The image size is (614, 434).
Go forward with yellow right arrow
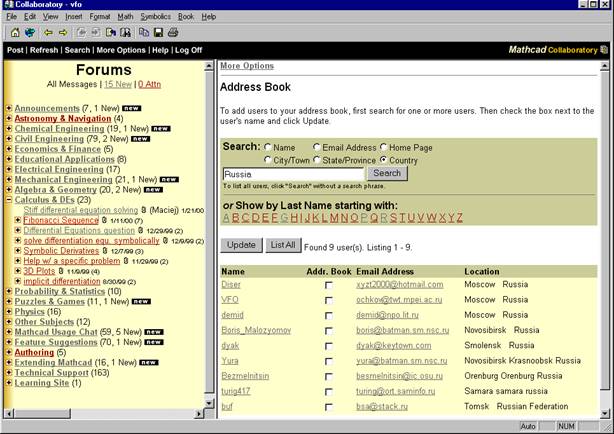(63, 33)
